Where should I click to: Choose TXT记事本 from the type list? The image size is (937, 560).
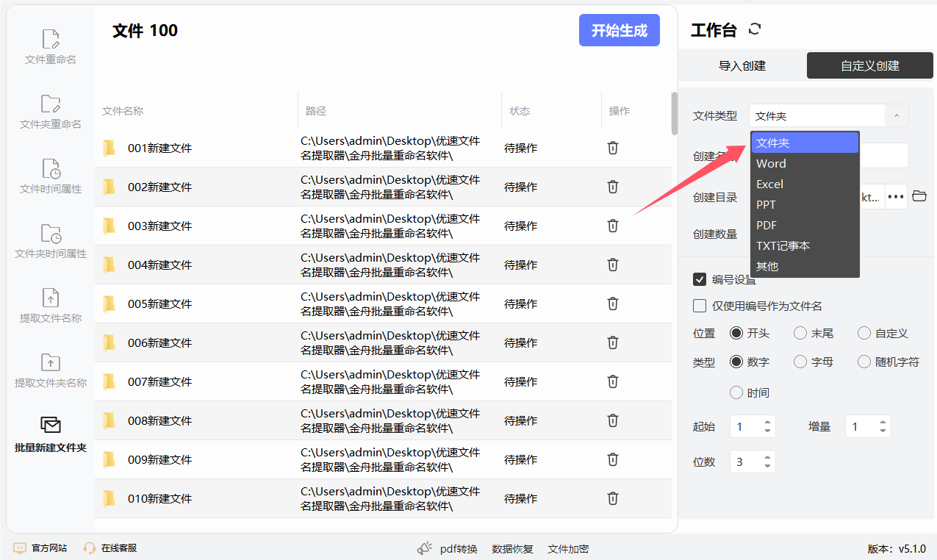point(805,245)
